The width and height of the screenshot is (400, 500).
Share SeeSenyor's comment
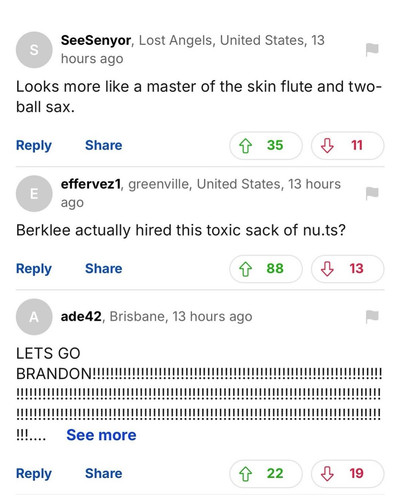pos(104,145)
